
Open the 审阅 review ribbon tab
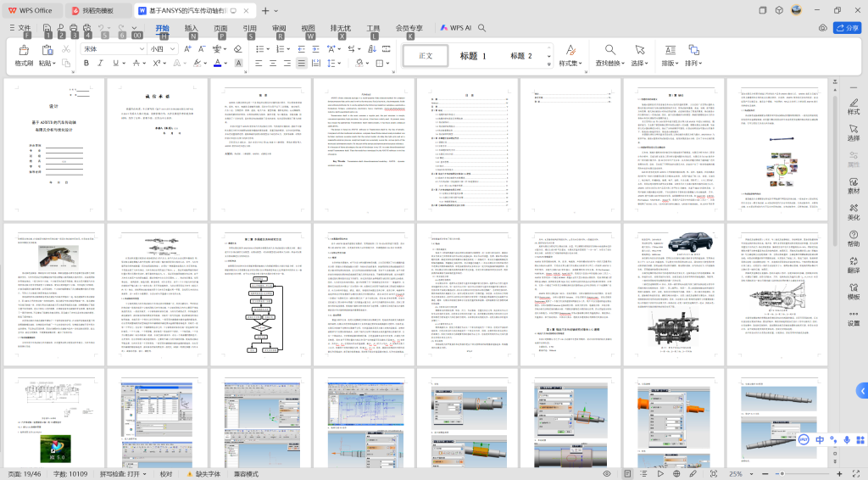click(x=279, y=28)
